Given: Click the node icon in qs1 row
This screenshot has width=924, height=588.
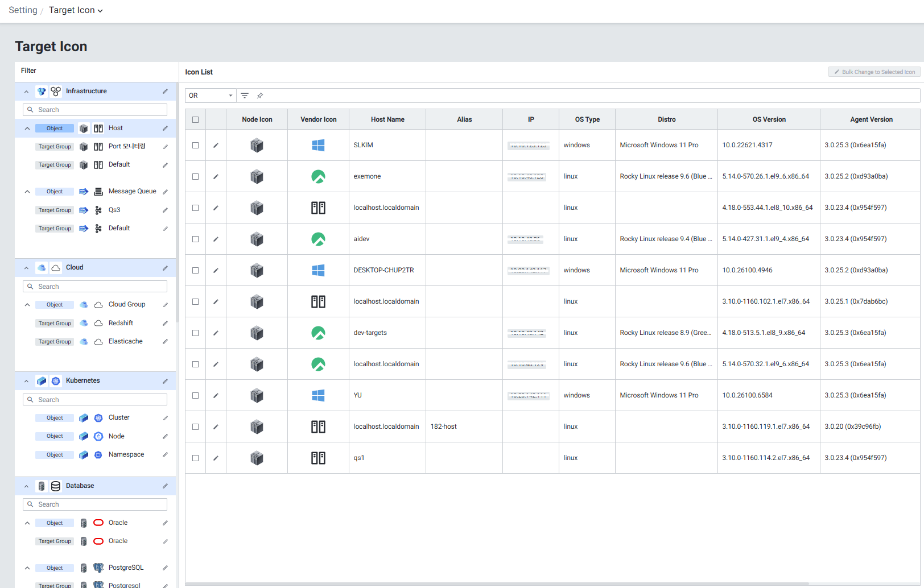Looking at the screenshot, I should (x=257, y=458).
